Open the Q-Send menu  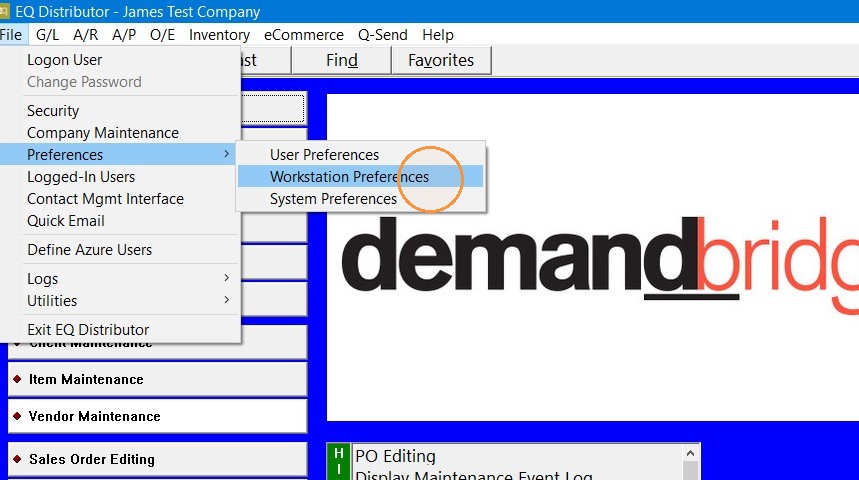(x=382, y=35)
